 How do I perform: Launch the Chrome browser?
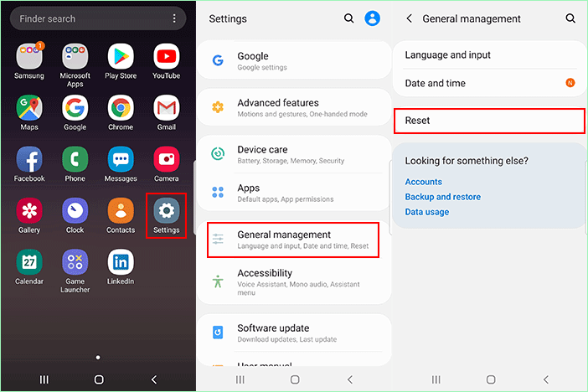(121, 108)
